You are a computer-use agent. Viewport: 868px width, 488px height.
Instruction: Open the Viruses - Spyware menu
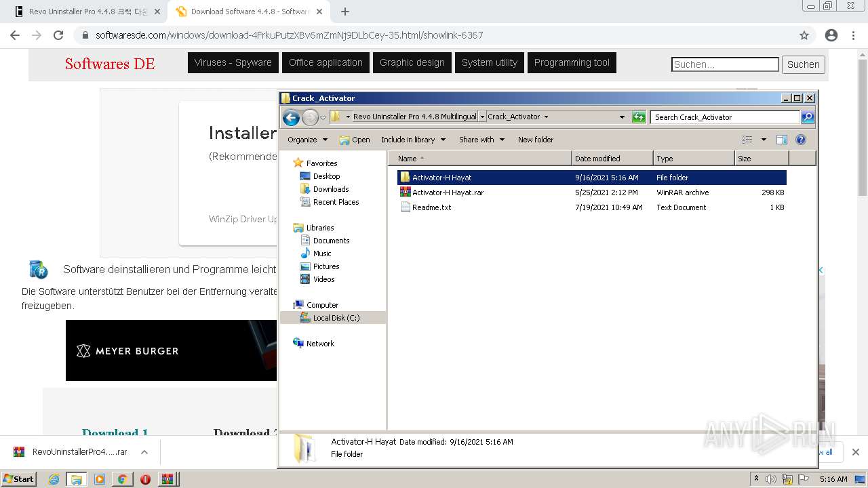233,62
